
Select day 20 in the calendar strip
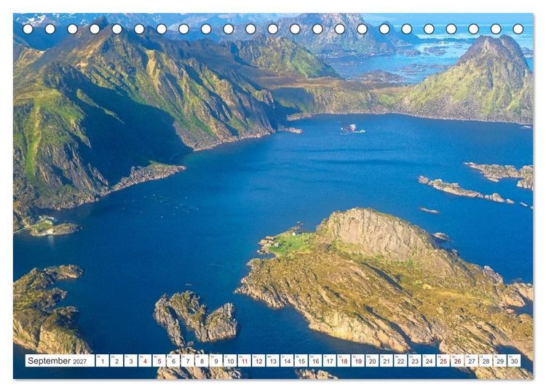[x=372, y=361]
